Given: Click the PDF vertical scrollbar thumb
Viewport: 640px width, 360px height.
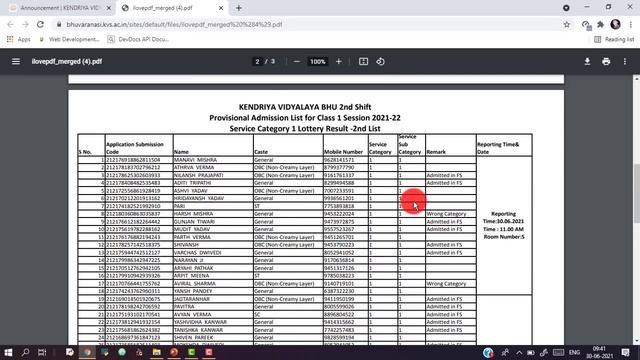Looking at the screenshot, I should (x=636, y=193).
